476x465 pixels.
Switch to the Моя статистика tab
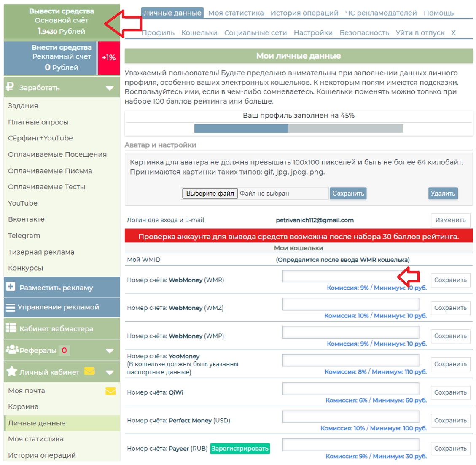coord(236,13)
